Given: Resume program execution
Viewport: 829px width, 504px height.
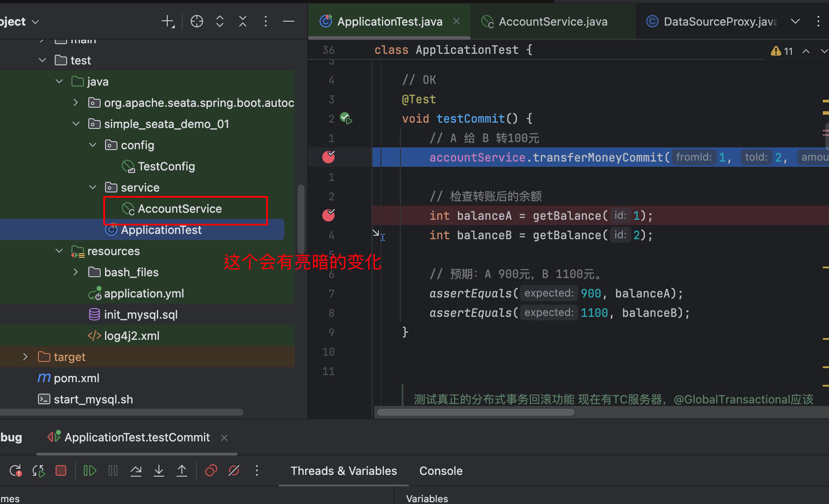Looking at the screenshot, I should coord(90,471).
